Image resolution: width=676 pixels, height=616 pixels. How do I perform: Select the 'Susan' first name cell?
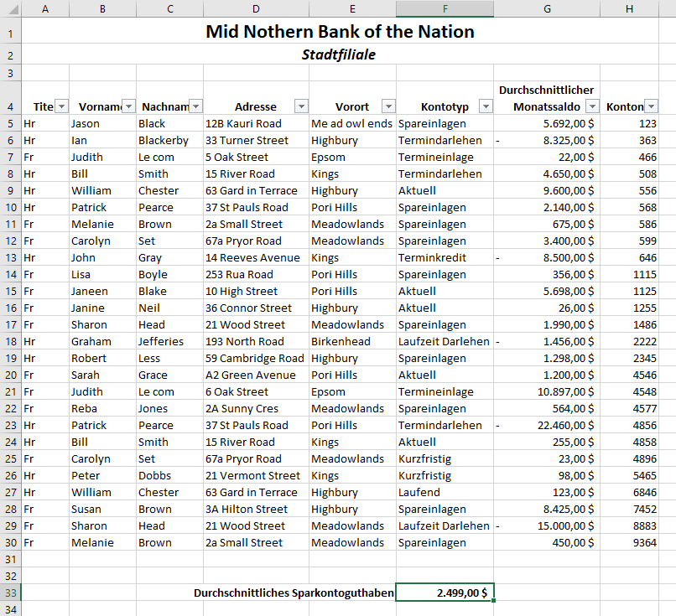pyautogui.click(x=102, y=510)
